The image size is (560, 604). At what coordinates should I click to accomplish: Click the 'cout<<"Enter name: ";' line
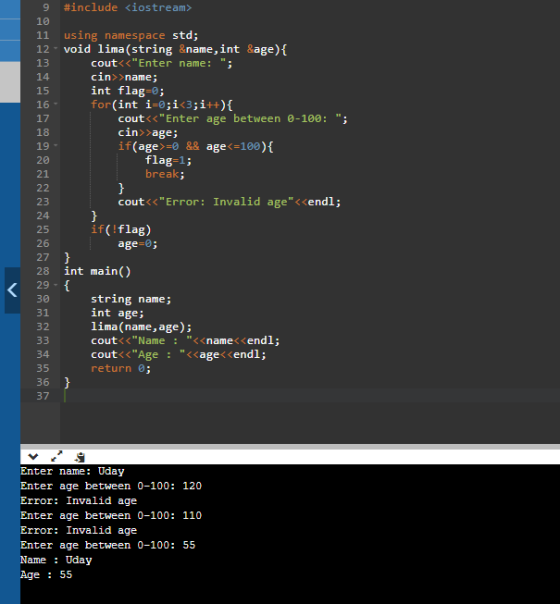pyautogui.click(x=162, y=63)
